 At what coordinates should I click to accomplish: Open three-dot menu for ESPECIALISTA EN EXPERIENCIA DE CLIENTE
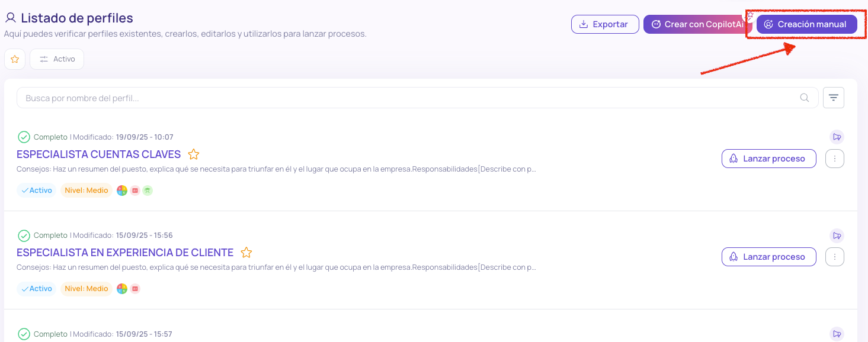click(834, 257)
